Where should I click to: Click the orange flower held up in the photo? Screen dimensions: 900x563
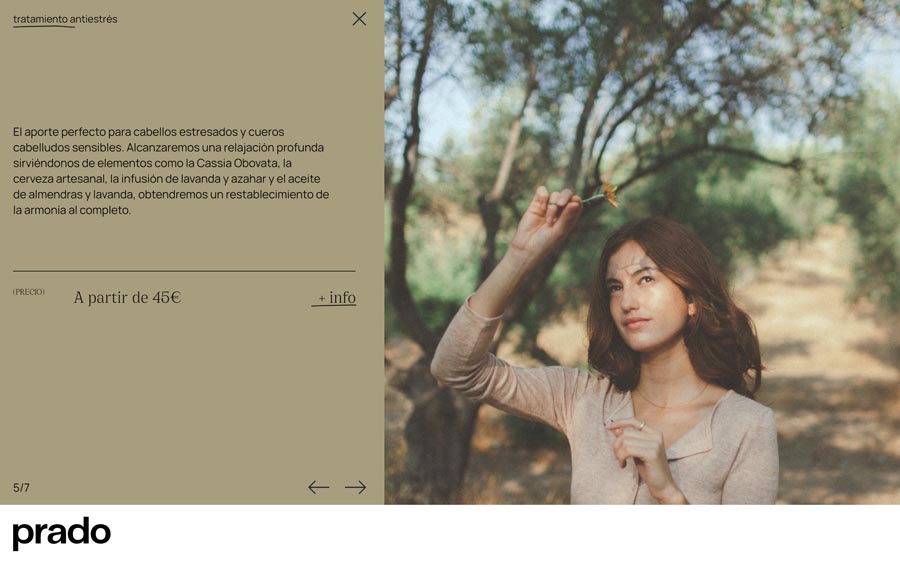click(x=610, y=194)
